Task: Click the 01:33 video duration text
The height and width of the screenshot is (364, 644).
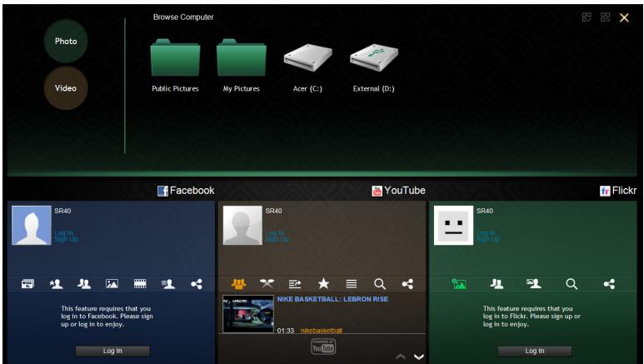Action: click(286, 331)
